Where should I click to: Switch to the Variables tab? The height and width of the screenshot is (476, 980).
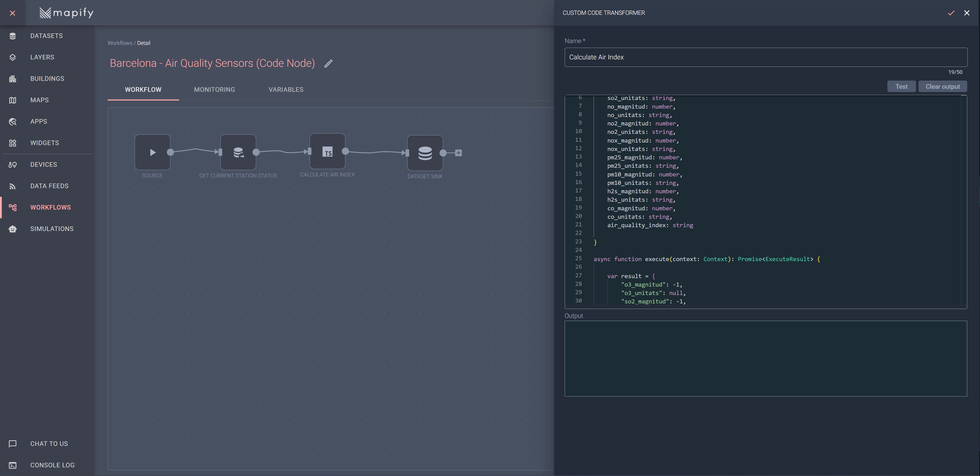[x=286, y=90]
